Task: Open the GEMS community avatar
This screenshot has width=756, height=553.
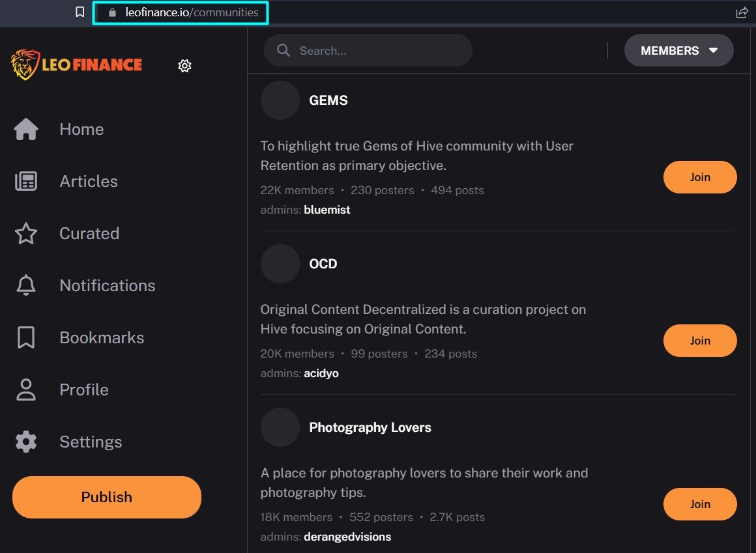Action: point(280,100)
